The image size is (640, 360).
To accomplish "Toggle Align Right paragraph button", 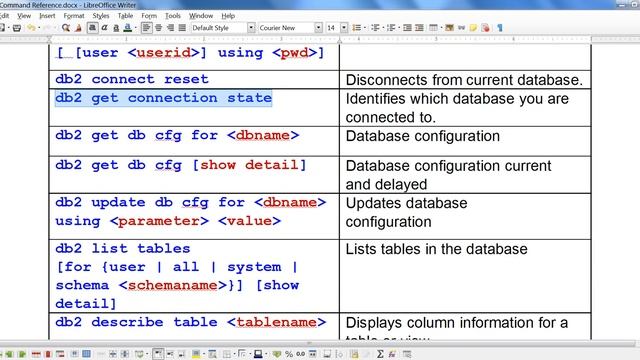I will tap(170, 28).
